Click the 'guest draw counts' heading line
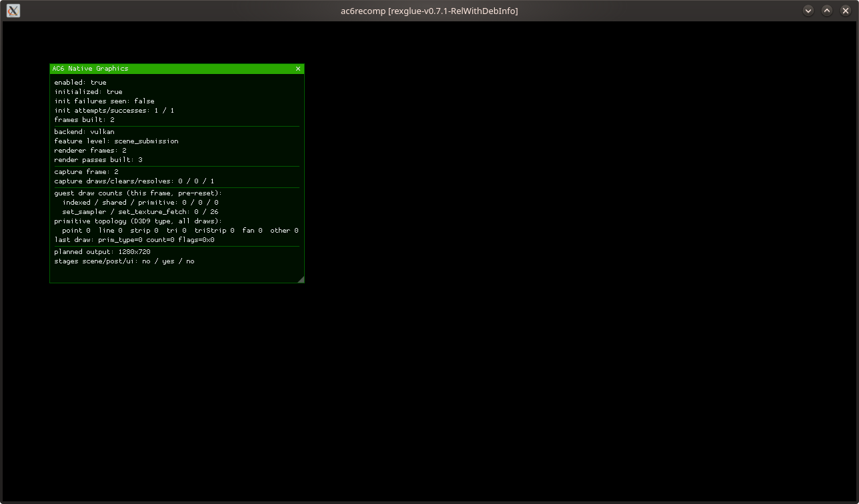 (x=138, y=193)
